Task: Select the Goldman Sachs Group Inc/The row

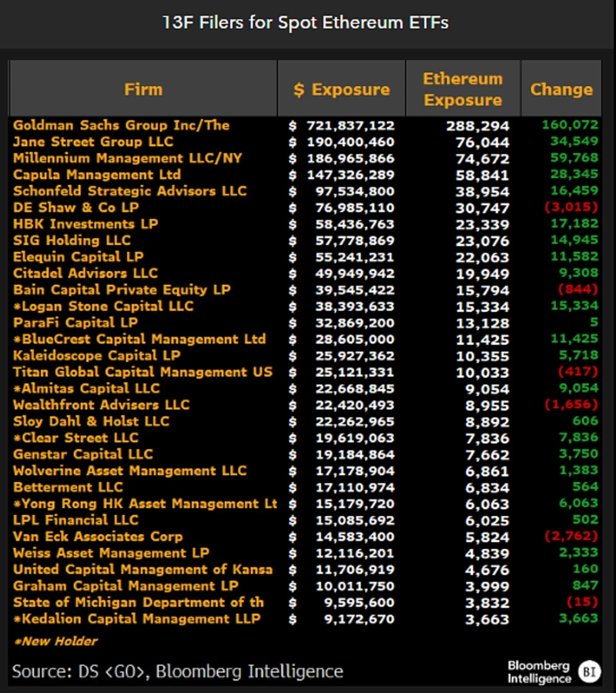Action: tap(121, 125)
